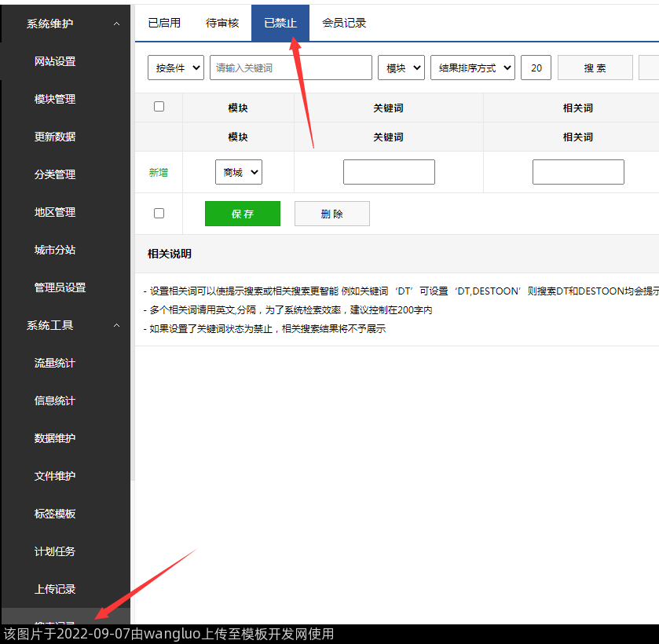Open 流量统计 under system tools
Image resolution: width=659 pixels, height=644 pixels.
pyautogui.click(x=55, y=363)
